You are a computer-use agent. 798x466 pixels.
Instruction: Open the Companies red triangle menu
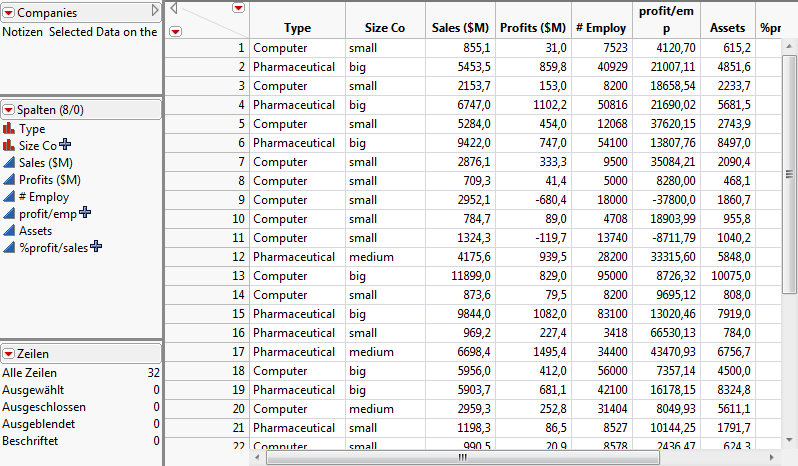pos(9,12)
